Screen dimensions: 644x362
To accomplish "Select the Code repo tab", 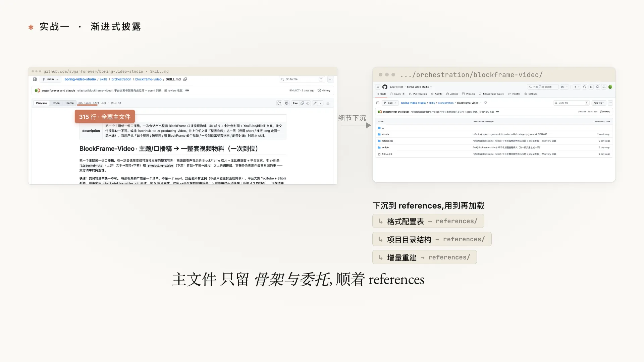I will [381, 94].
